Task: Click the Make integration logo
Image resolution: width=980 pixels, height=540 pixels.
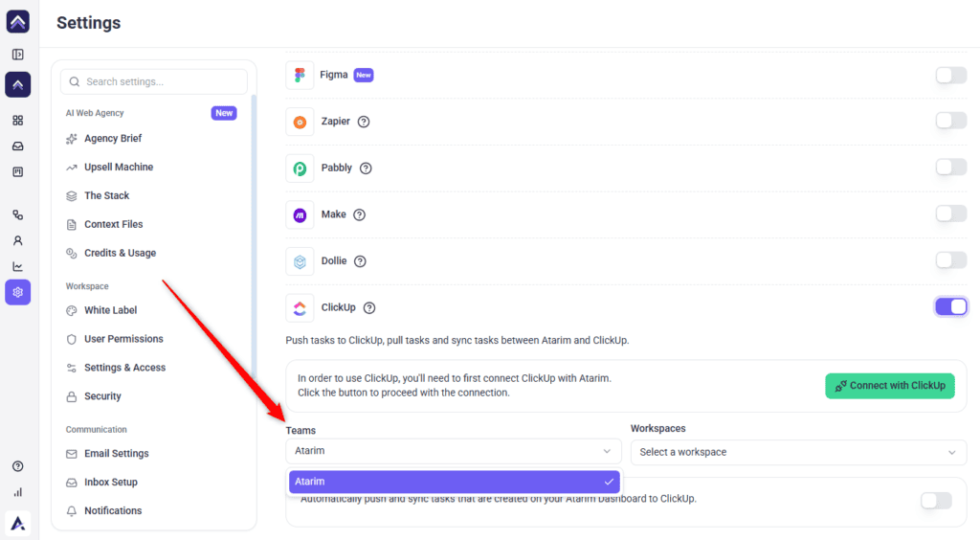Action: pos(300,215)
